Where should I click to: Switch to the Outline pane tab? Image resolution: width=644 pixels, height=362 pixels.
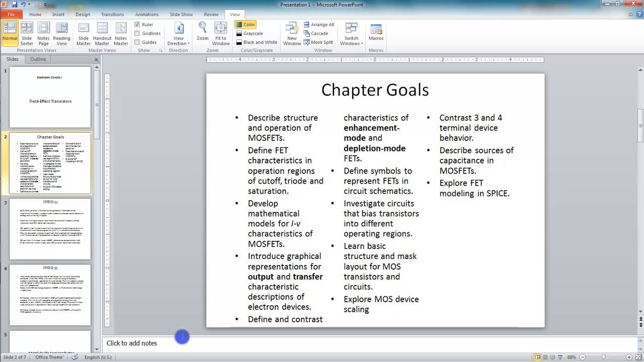click(x=38, y=59)
